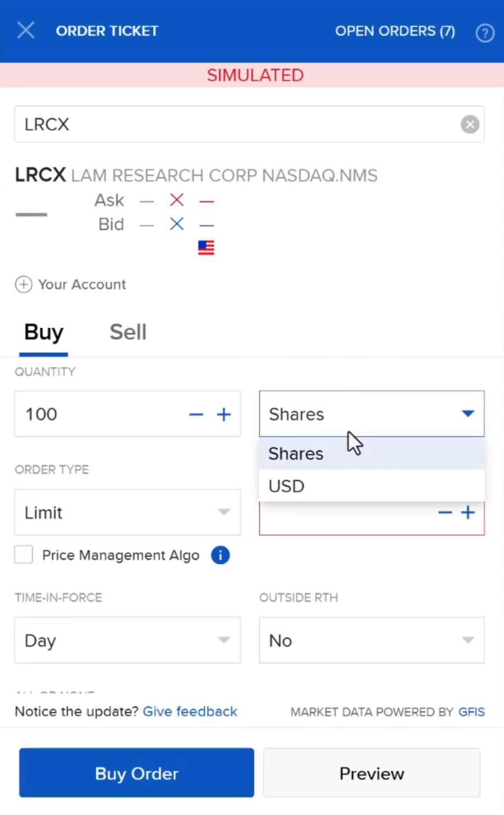
Task: Increase quantity with the plus button
Action: pyautogui.click(x=224, y=415)
